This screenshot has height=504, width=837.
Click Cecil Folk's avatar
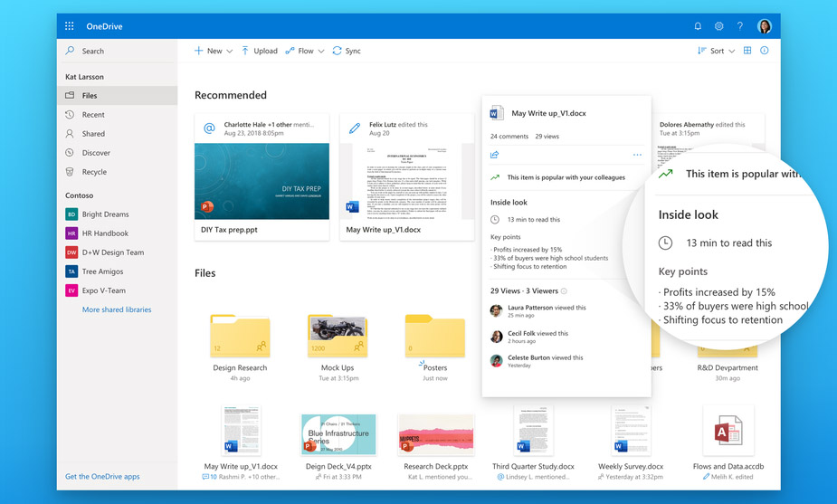(x=497, y=337)
